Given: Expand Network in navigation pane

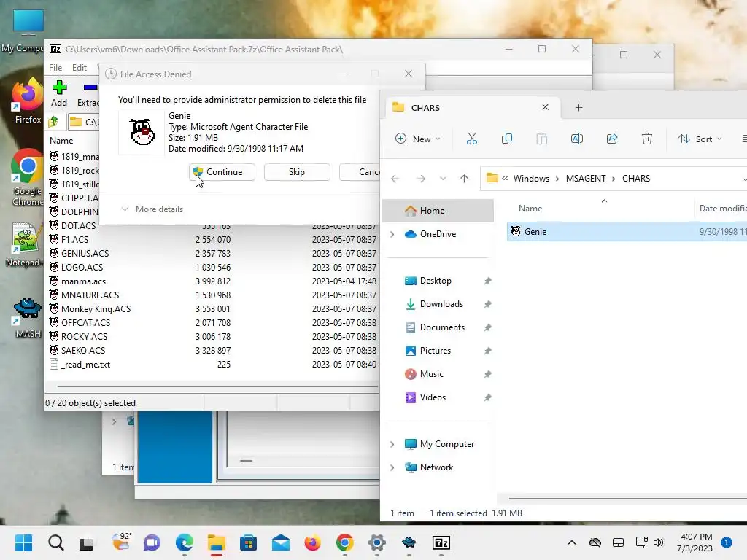Looking at the screenshot, I should click(392, 467).
